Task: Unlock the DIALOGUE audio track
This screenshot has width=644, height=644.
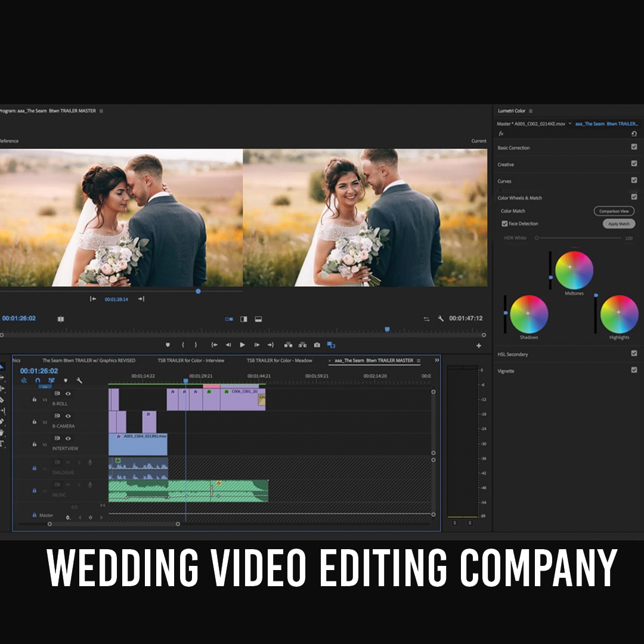Action: click(35, 468)
